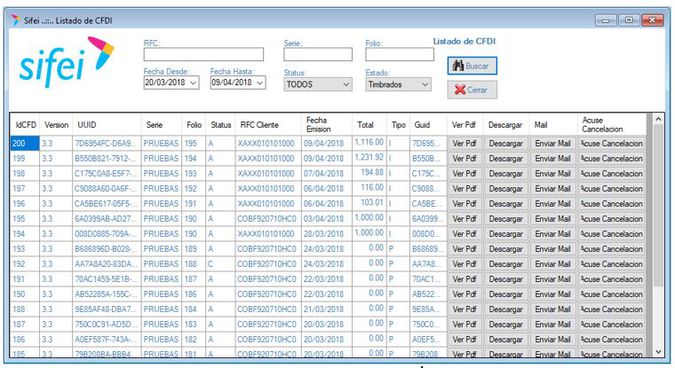Click Ver Pdf for IdCFD 195
Image resolution: width=675 pixels, height=368 pixels.
point(464,219)
